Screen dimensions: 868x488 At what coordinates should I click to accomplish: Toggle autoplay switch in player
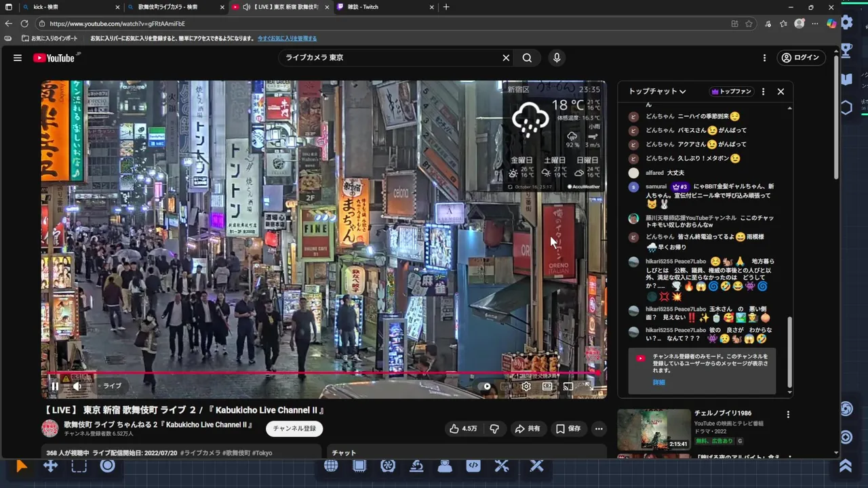(485, 386)
